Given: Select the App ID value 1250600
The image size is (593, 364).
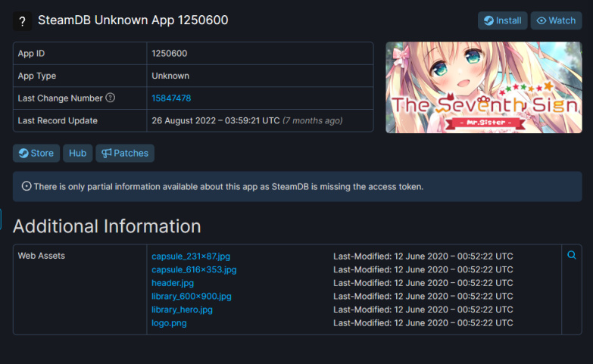Looking at the screenshot, I should click(x=170, y=53).
